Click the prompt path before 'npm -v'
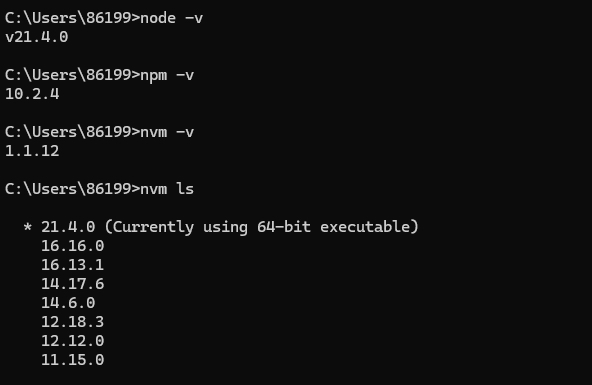Viewport: 592px width, 385px height. (68, 75)
